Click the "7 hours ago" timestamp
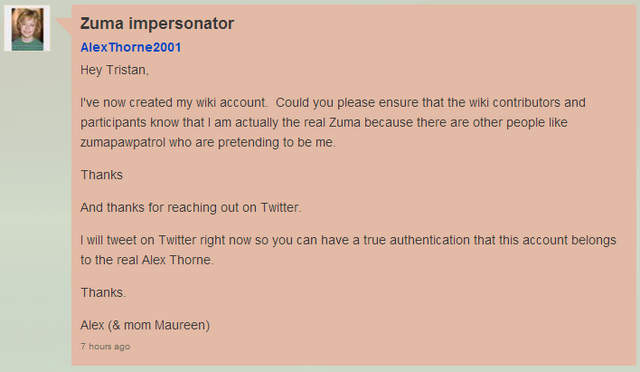Image resolution: width=640 pixels, height=372 pixels. point(105,346)
